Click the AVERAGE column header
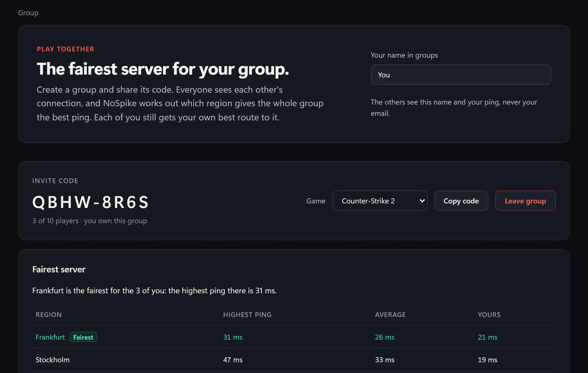Image resolution: width=588 pixels, height=373 pixels. click(390, 315)
